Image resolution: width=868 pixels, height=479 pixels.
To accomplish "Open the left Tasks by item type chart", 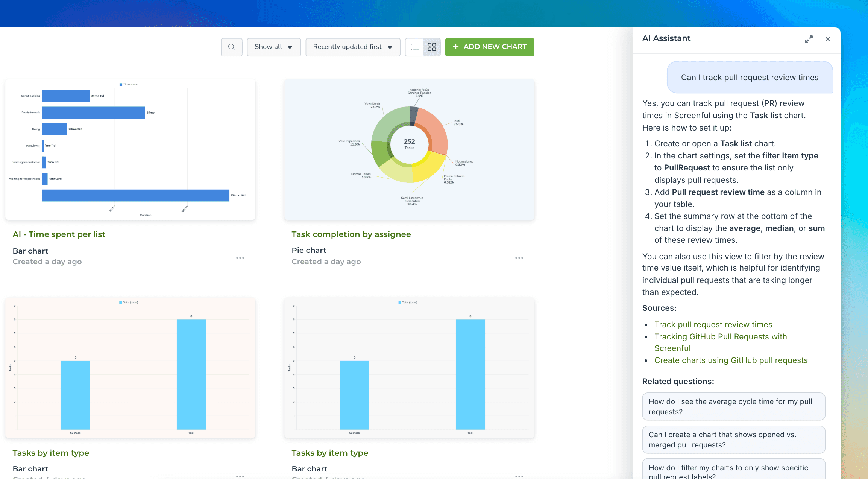I will (x=50, y=453).
